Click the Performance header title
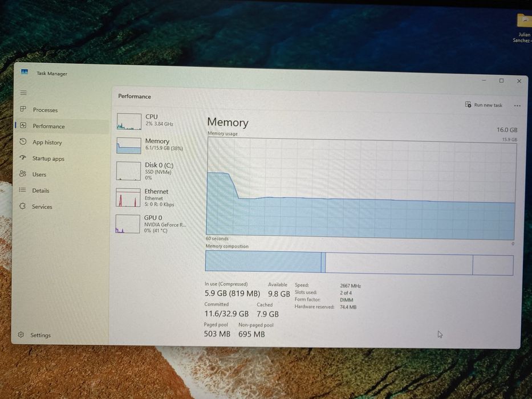Screen dimensions: 532x399 (x=135, y=96)
